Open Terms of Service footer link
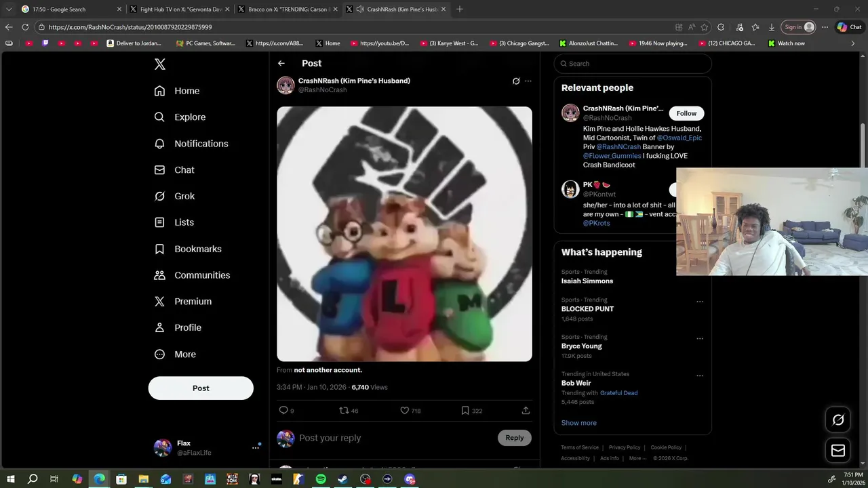Image resolution: width=868 pixels, height=488 pixels. click(580, 447)
